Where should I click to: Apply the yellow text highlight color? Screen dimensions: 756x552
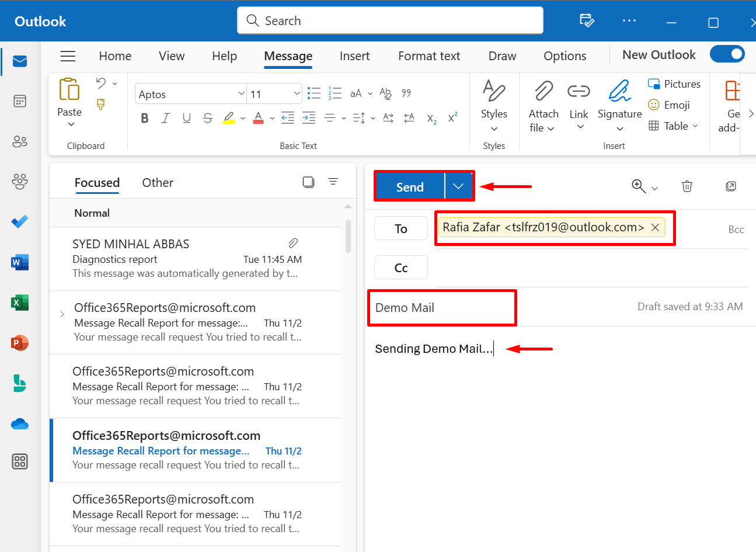(229, 119)
